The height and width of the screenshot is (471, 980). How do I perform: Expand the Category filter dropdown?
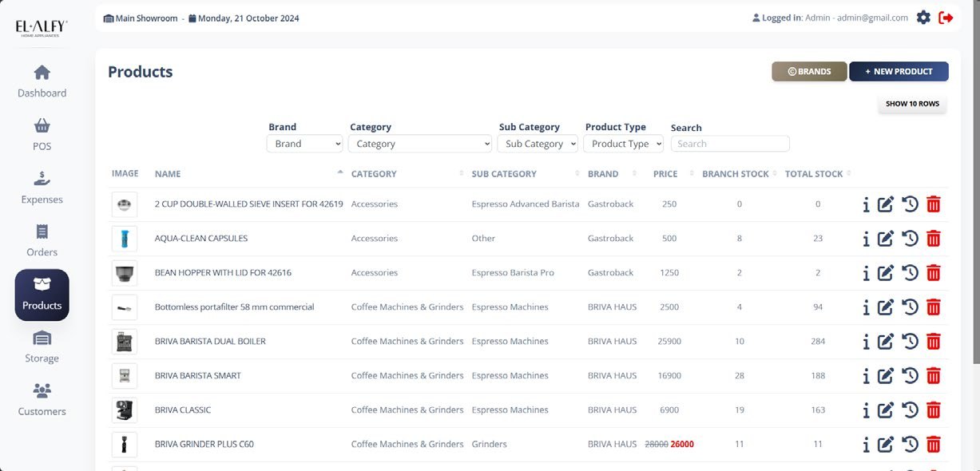[x=420, y=144]
